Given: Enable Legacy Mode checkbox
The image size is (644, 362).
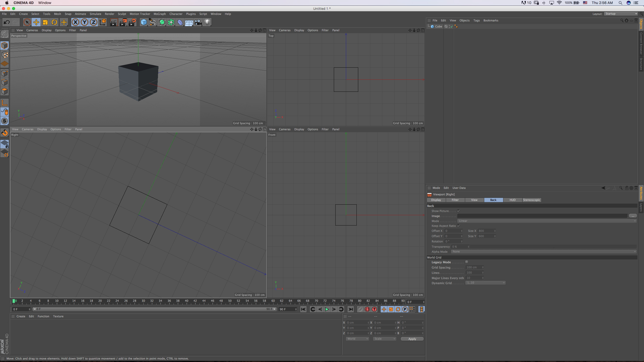Looking at the screenshot, I should 467,262.
